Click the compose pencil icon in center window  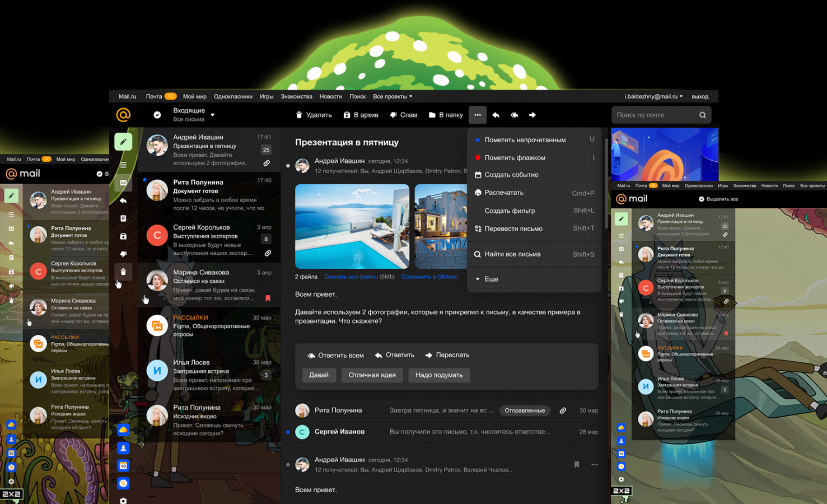pos(123,142)
